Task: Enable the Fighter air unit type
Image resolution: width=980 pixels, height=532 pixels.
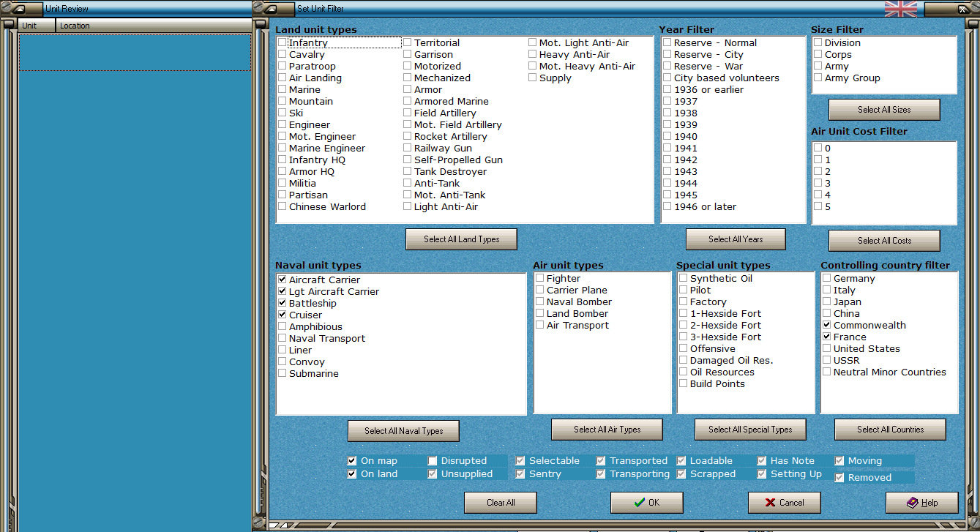Action: (x=539, y=278)
